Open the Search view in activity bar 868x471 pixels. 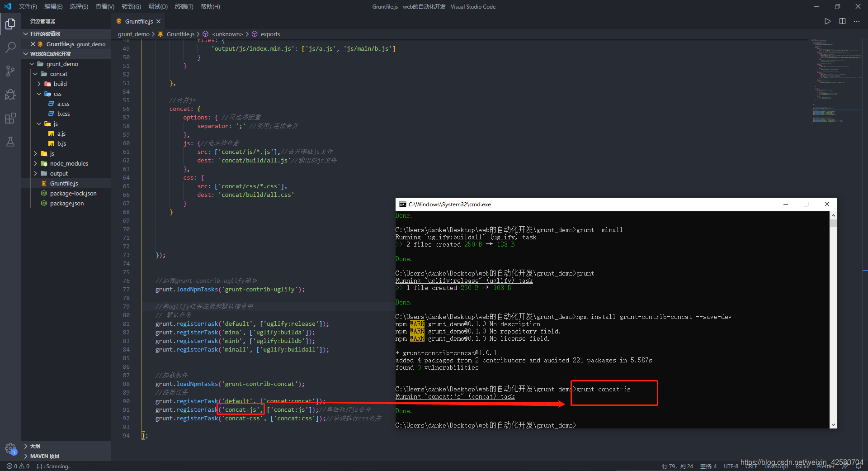tap(10, 47)
